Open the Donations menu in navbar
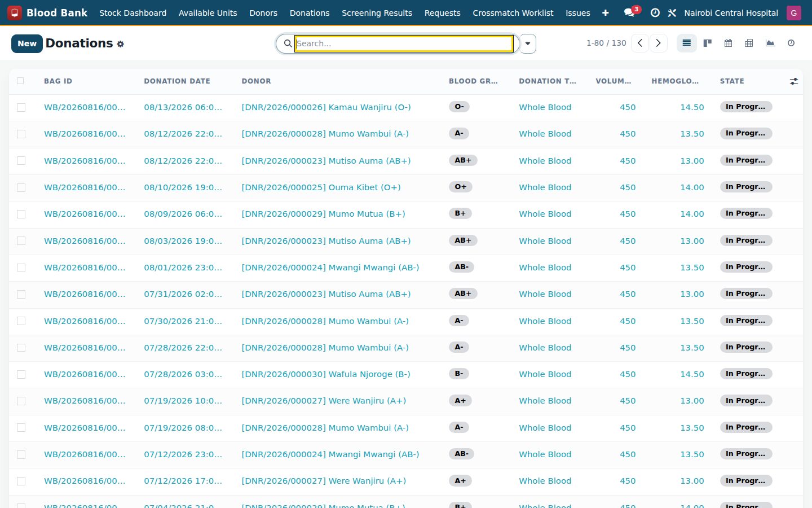This screenshot has height=508, width=812. [310, 12]
